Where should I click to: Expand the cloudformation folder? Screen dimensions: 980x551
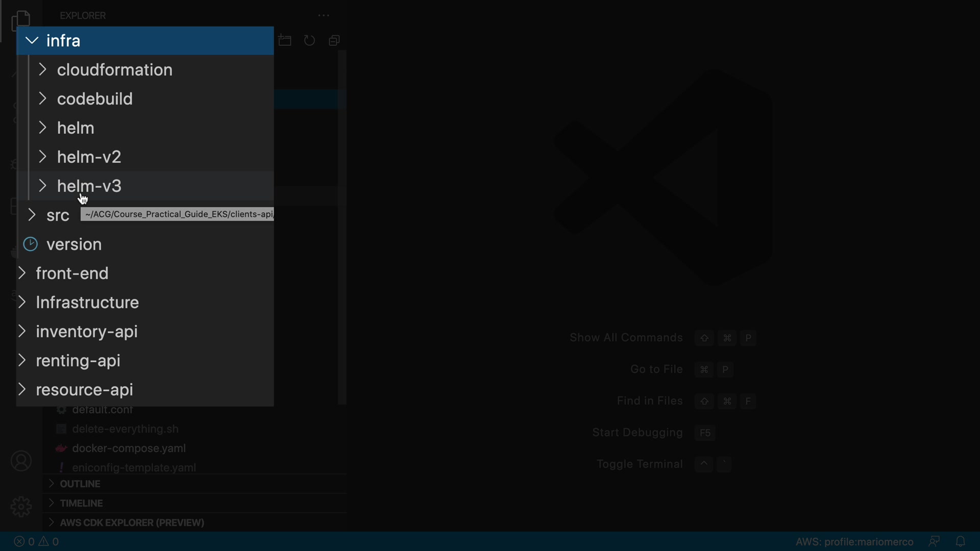114,70
